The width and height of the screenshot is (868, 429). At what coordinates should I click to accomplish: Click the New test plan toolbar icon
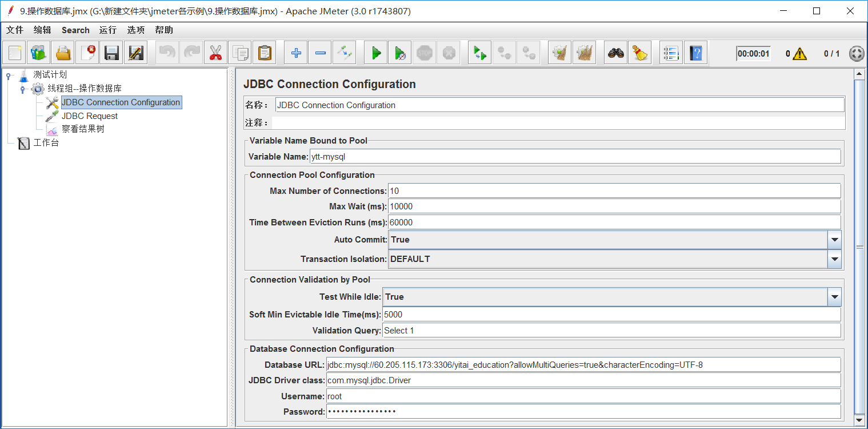pos(15,53)
